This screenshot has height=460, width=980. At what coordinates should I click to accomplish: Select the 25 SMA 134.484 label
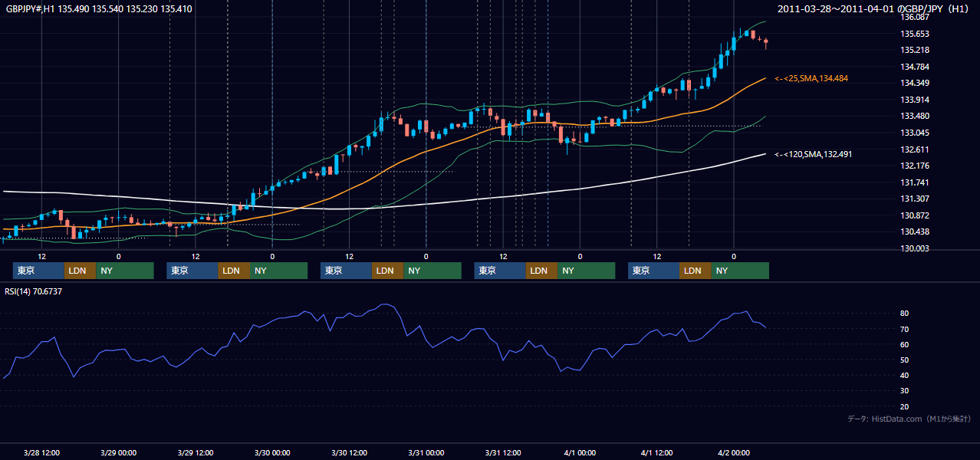(811, 78)
